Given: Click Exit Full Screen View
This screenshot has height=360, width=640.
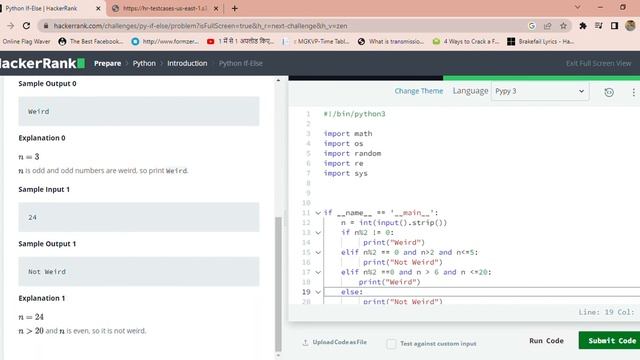Looking at the screenshot, I should (598, 63).
